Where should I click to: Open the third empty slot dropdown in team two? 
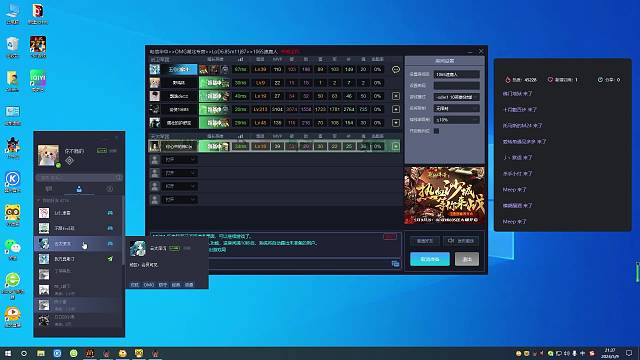(180, 186)
